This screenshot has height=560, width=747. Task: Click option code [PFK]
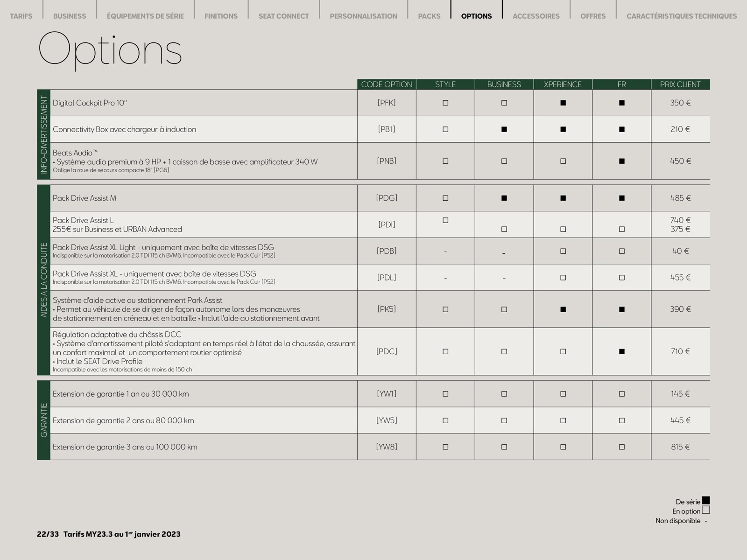[387, 103]
